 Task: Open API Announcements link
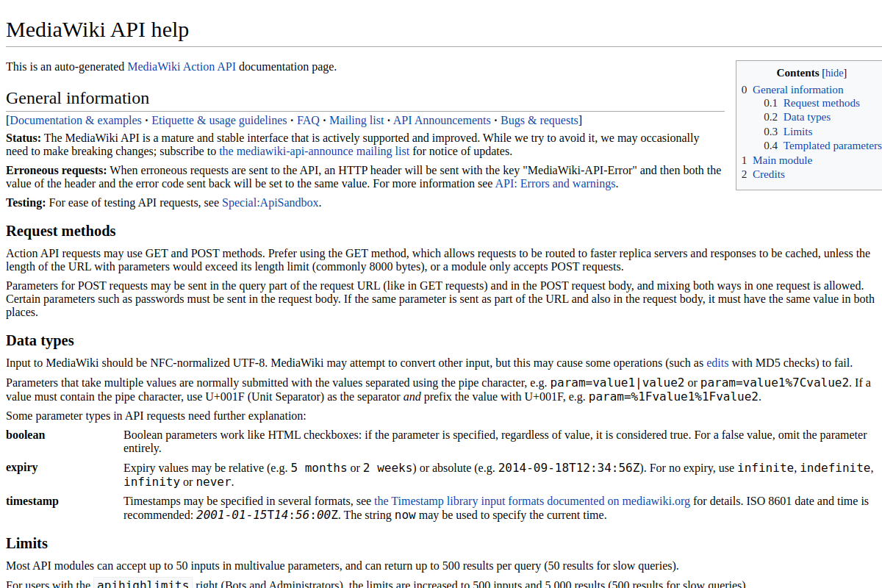tap(442, 120)
